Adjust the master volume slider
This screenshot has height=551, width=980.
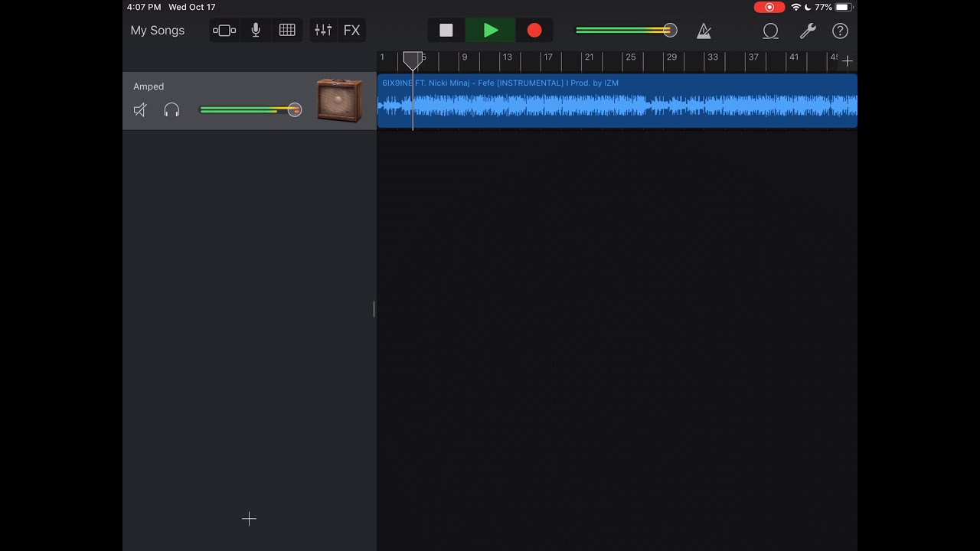[626, 31]
